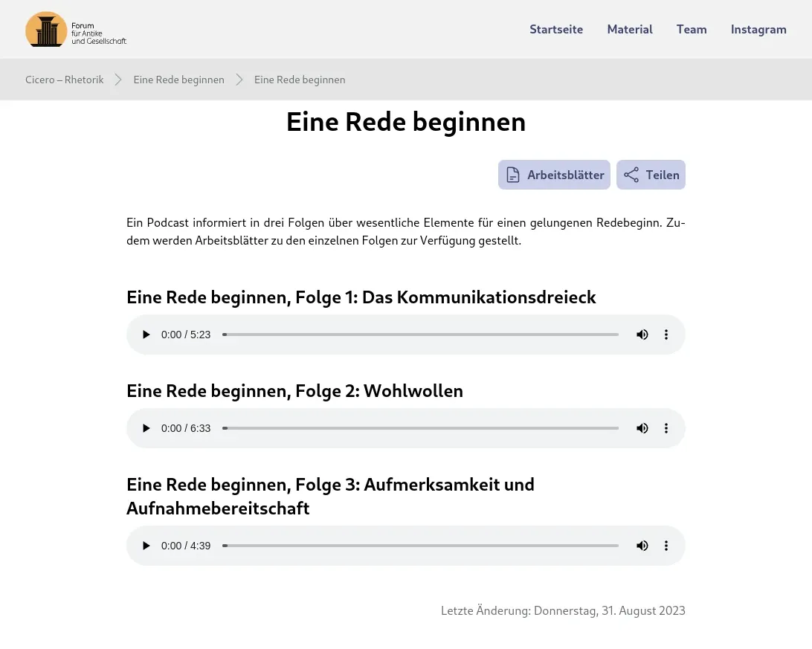
Task: Click the share icon inside Teilen button
Action: pos(631,175)
